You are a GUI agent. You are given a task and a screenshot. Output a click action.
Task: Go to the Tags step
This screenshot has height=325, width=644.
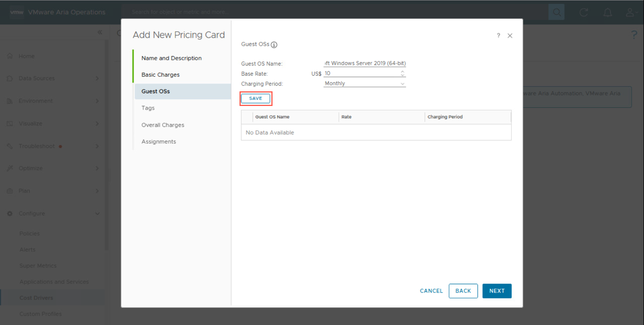[x=148, y=108]
